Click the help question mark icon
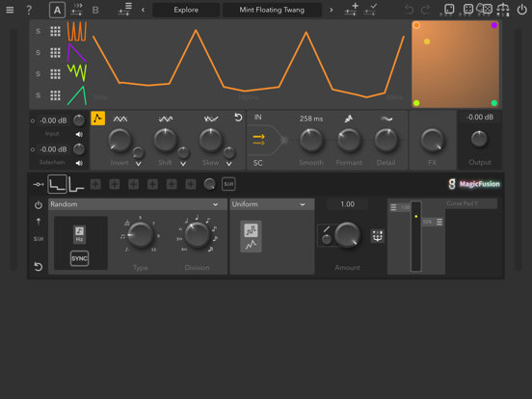Image resolution: width=532 pixels, height=399 pixels. [29, 10]
